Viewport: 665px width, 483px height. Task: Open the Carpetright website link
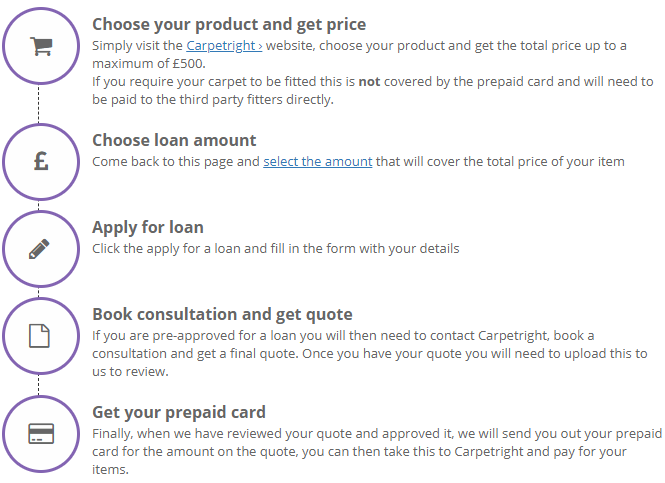224,45
